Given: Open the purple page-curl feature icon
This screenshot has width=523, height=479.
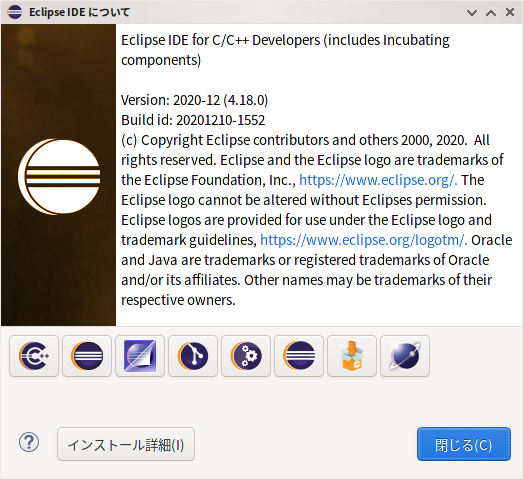Looking at the screenshot, I should point(140,356).
